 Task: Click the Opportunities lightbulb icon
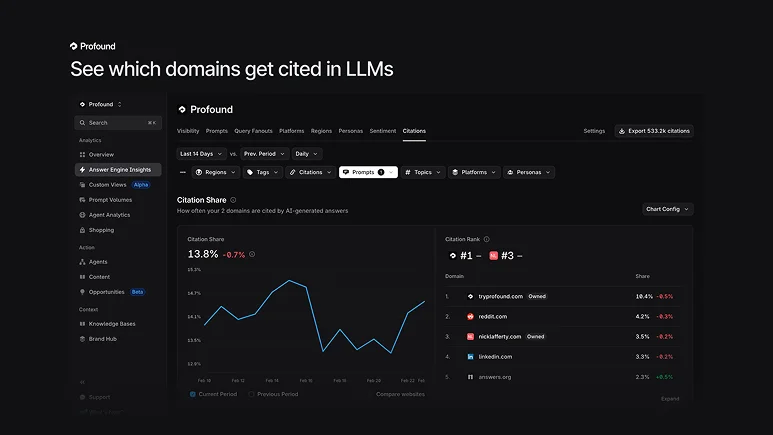(x=82, y=292)
